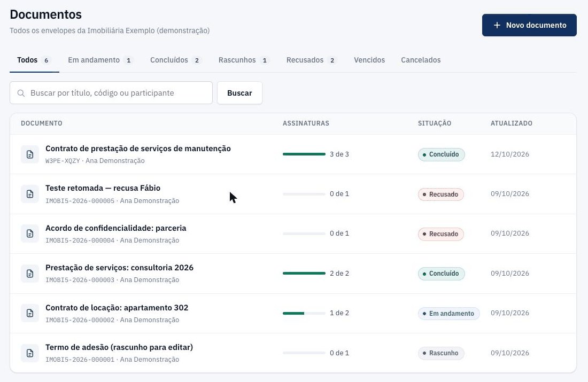Click the SITUAÇÃO column header

pos(435,123)
